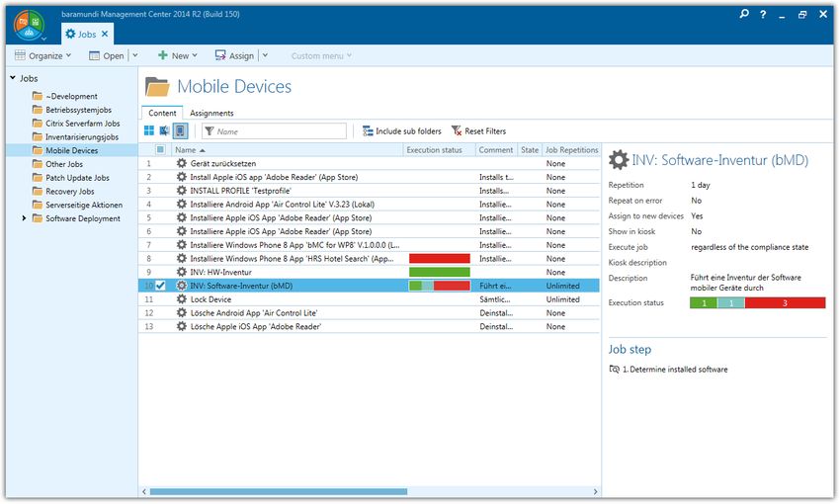Screen dimensions: 840x504
Task: Uncheck the INV: Software-Inventur (bMD) row checkbox
Action: tap(160, 286)
